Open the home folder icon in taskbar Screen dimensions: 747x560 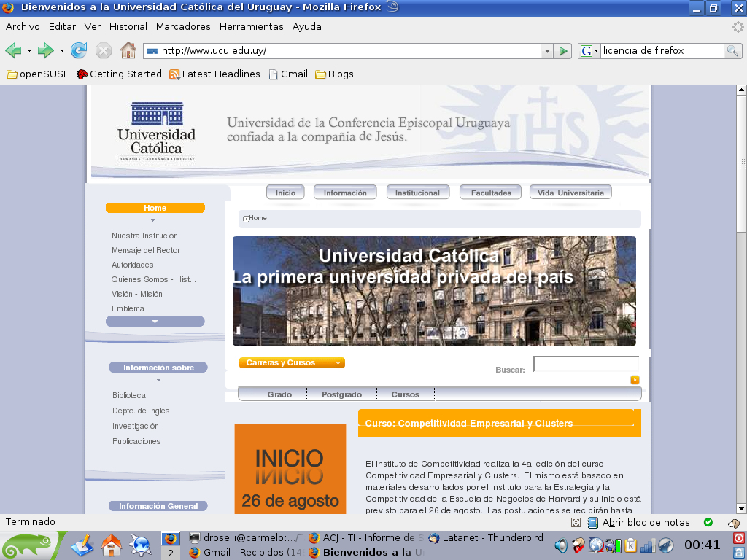pos(112,545)
